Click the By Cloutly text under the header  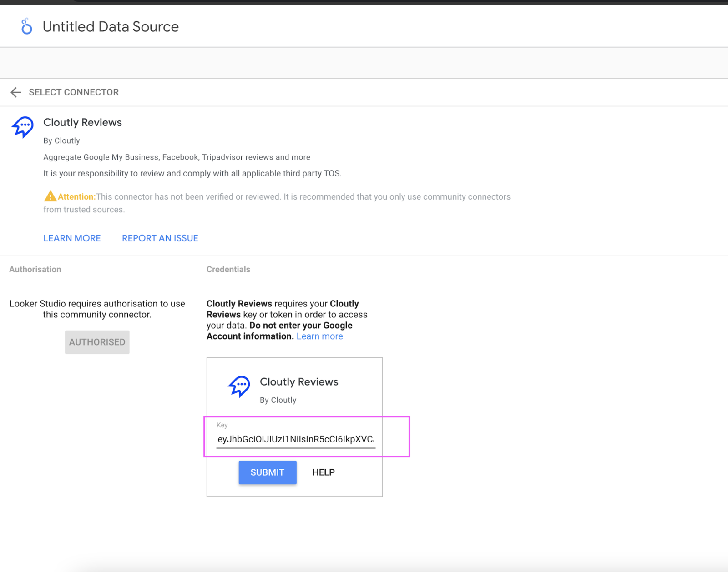(x=61, y=141)
